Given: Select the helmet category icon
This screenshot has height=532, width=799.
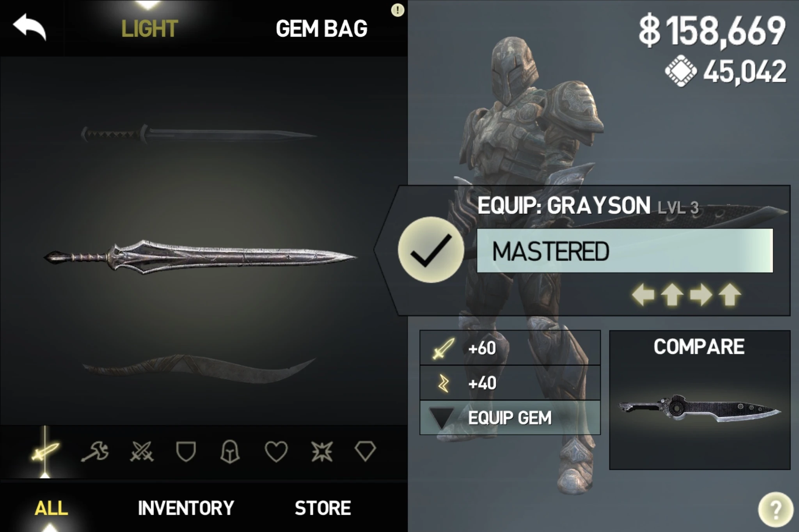Looking at the screenshot, I should click(x=230, y=452).
